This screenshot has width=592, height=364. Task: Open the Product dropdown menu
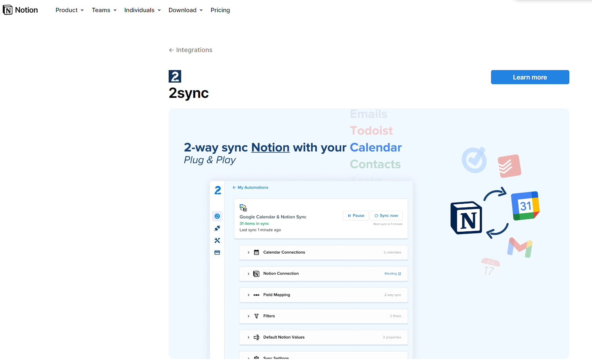[70, 10]
